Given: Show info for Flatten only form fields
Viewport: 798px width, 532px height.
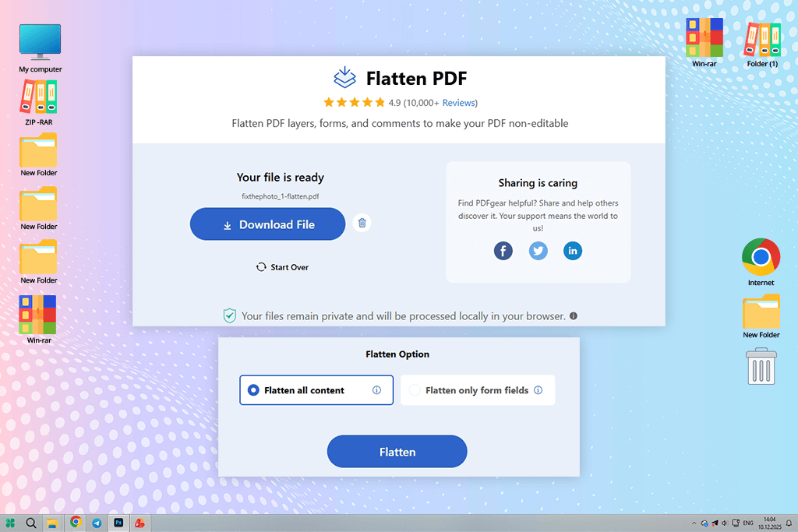Looking at the screenshot, I should (x=538, y=390).
